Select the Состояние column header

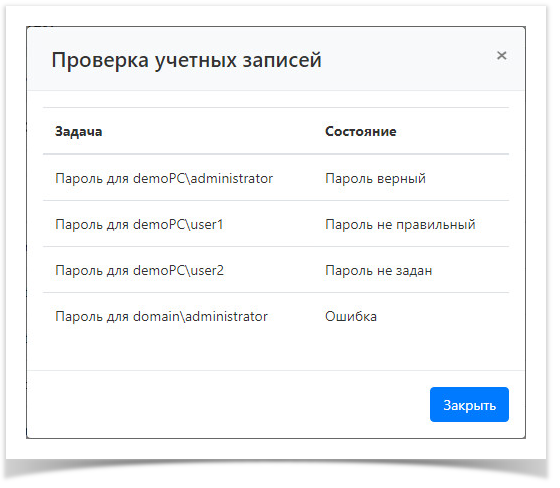point(361,131)
